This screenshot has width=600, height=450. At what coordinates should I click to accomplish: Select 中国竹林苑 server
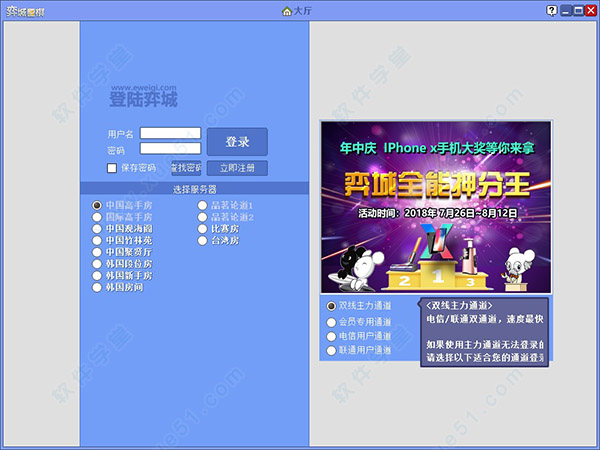[x=97, y=240]
